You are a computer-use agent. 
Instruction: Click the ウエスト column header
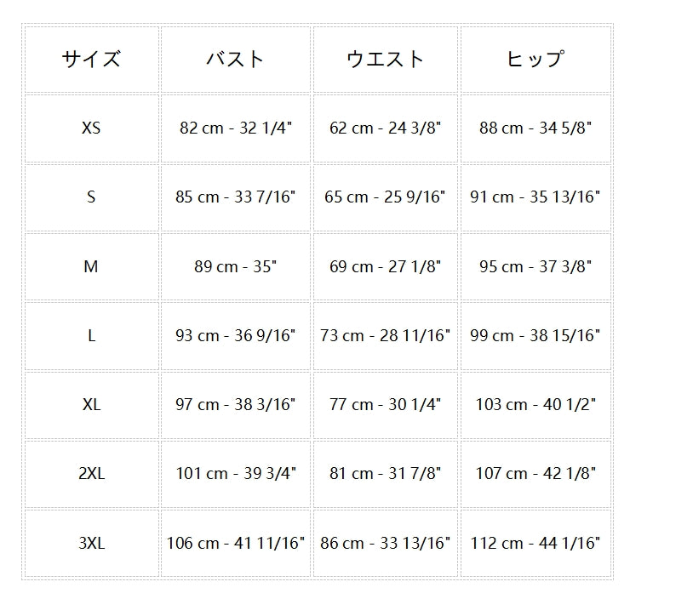point(385,59)
